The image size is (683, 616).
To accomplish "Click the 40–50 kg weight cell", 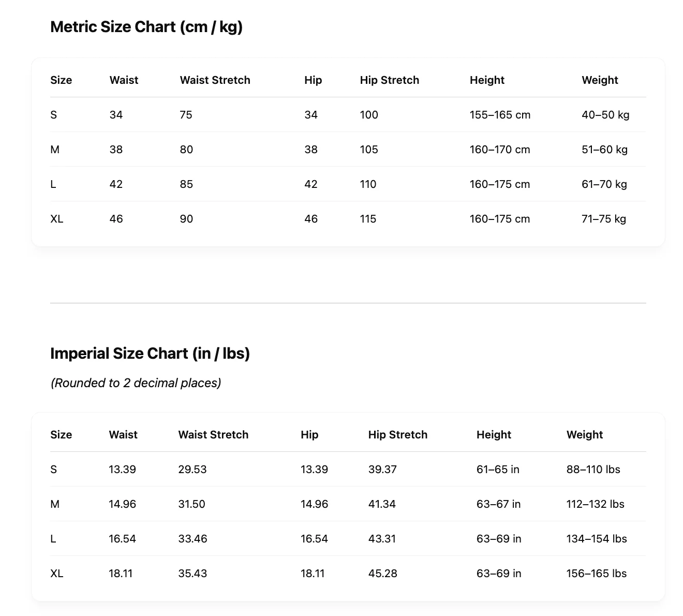I will pyautogui.click(x=605, y=115).
